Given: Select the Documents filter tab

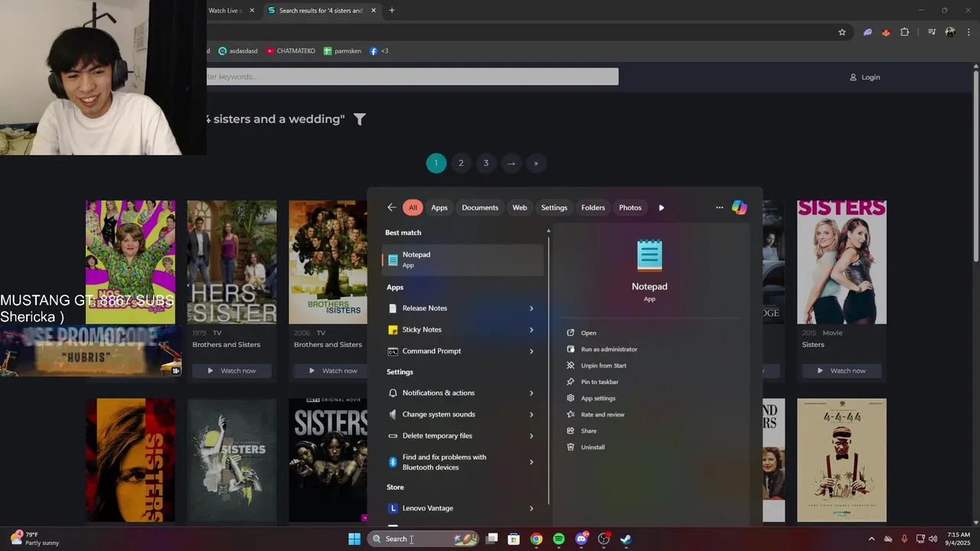Looking at the screenshot, I should click(x=480, y=207).
